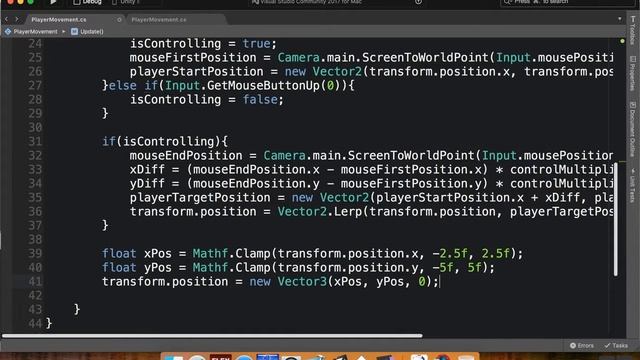Click the class icon beside PlayerMovement breadcrumb
The height and width of the screenshot is (360, 640).
click(x=8, y=31)
